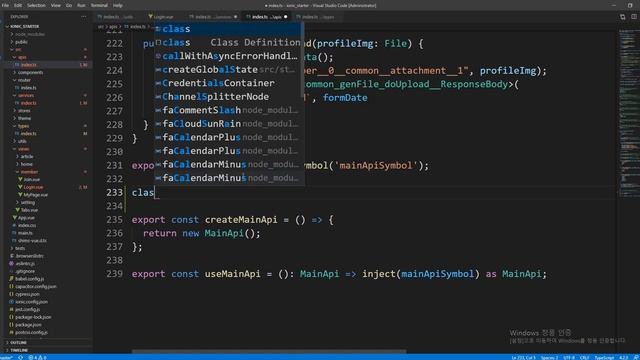Open .gitignore file

click(x=25, y=271)
